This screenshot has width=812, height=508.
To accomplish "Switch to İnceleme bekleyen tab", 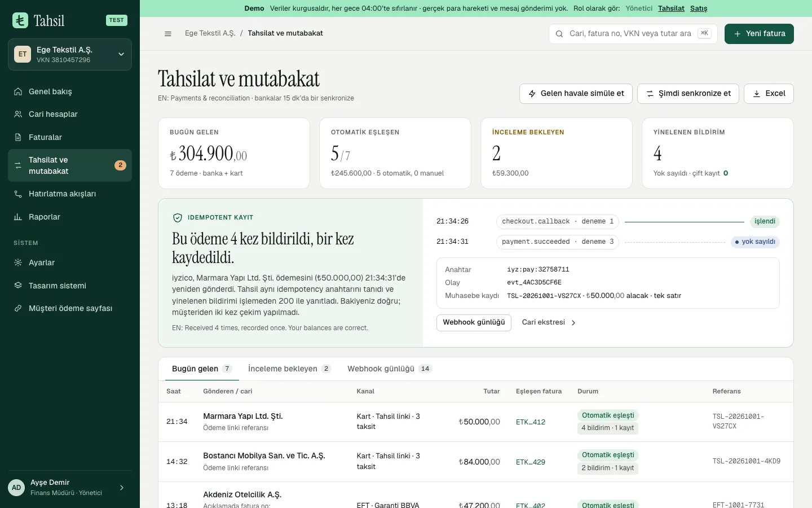I will pos(289,369).
